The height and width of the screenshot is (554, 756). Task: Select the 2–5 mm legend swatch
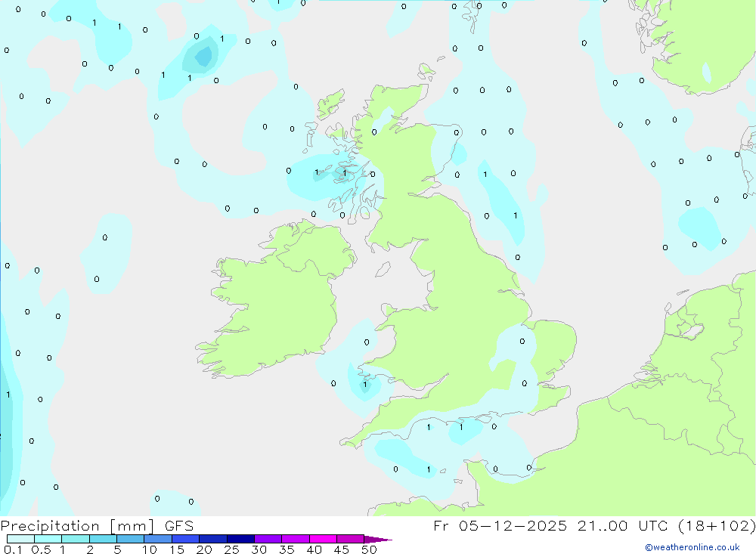point(103,539)
